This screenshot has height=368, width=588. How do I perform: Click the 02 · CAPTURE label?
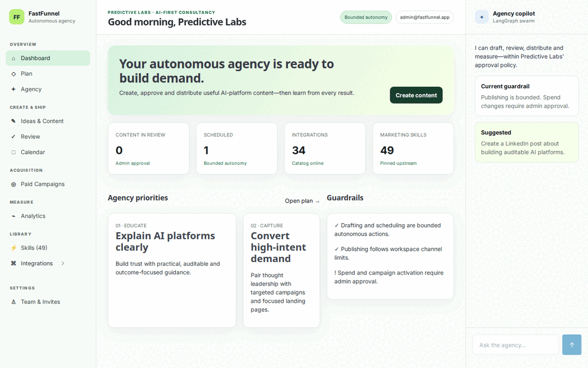267,225
